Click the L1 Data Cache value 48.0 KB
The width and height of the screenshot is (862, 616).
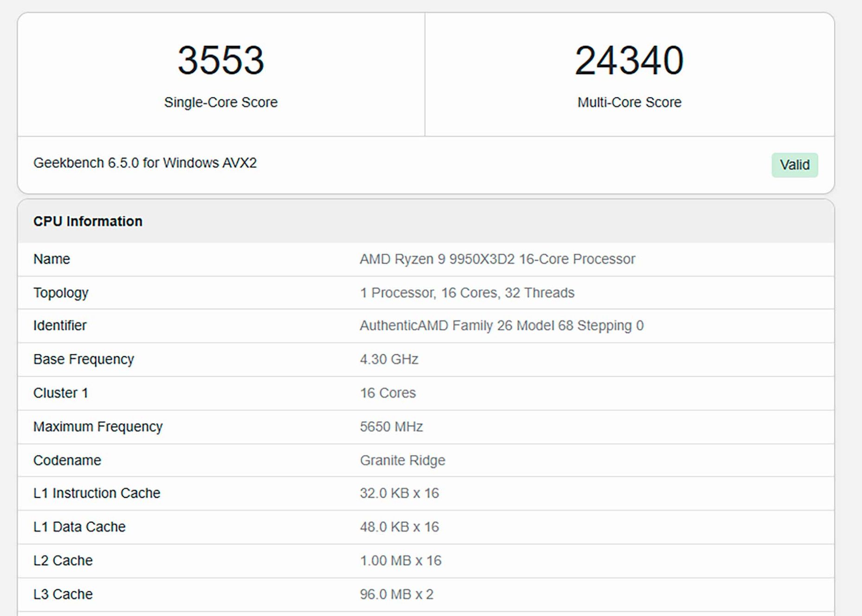click(399, 527)
